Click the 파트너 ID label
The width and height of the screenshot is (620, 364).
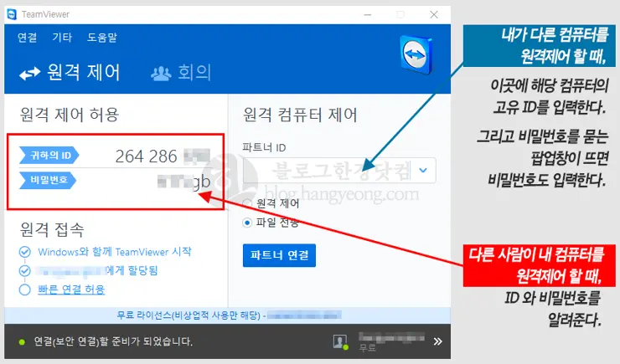(264, 147)
